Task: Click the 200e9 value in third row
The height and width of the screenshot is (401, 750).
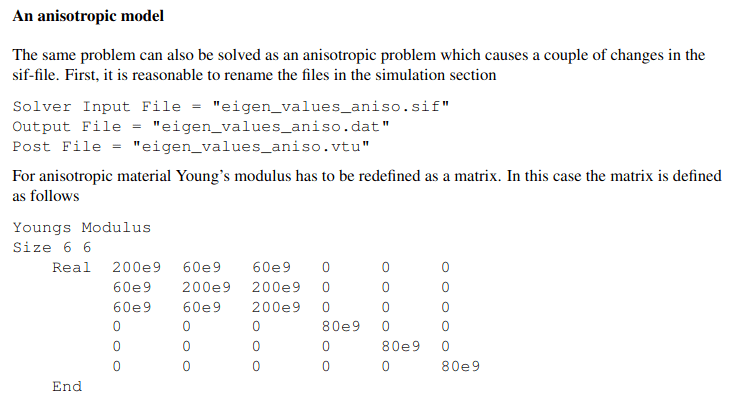Action: (x=276, y=307)
